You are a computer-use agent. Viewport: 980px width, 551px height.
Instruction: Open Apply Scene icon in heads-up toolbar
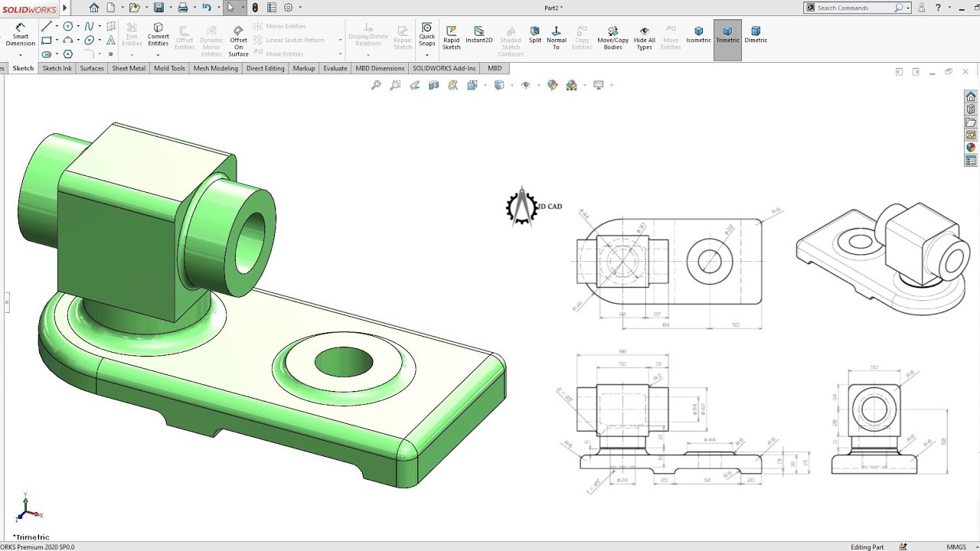[x=571, y=85]
